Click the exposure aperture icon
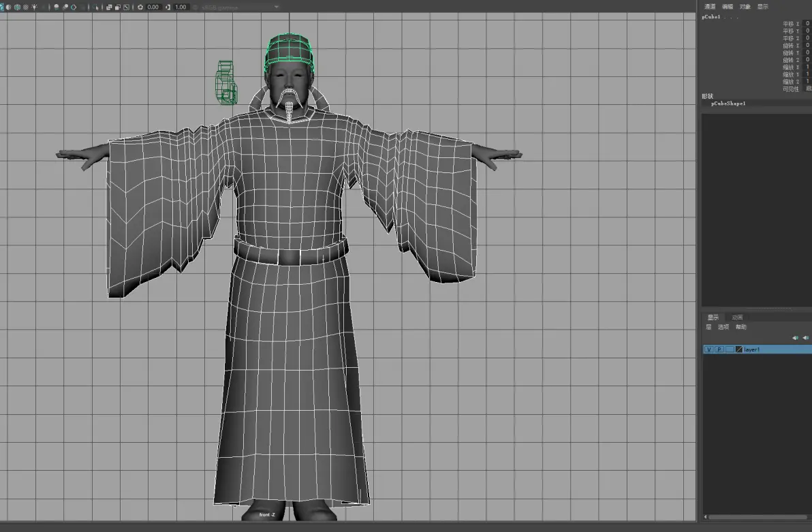This screenshot has height=532, width=812. 140,7
